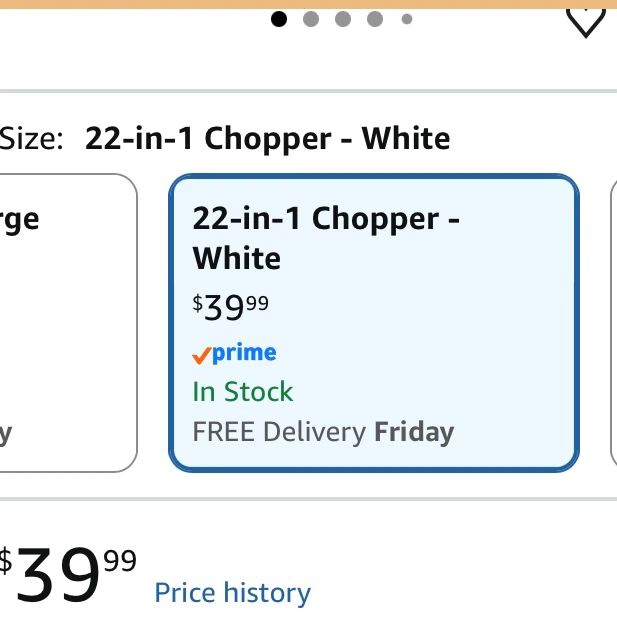Select the first black carousel dot
Image resolution: width=617 pixels, height=634 pixels.
279,19
